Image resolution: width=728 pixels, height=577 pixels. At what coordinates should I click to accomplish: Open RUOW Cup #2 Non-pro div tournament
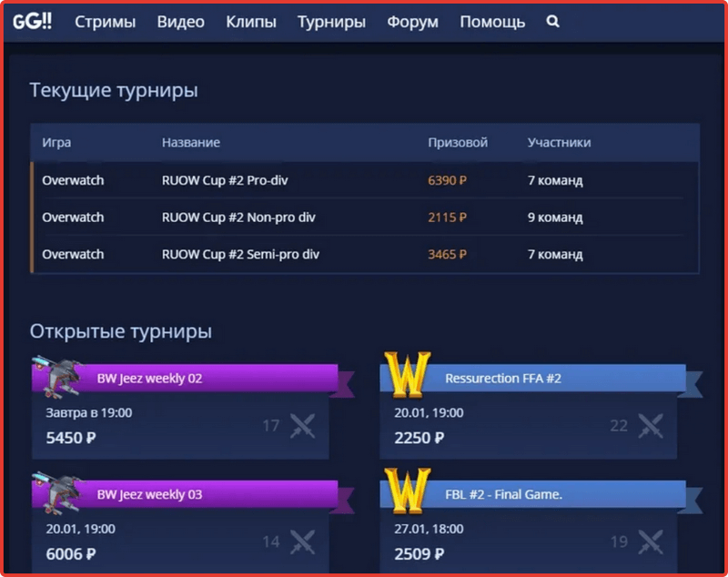click(238, 218)
